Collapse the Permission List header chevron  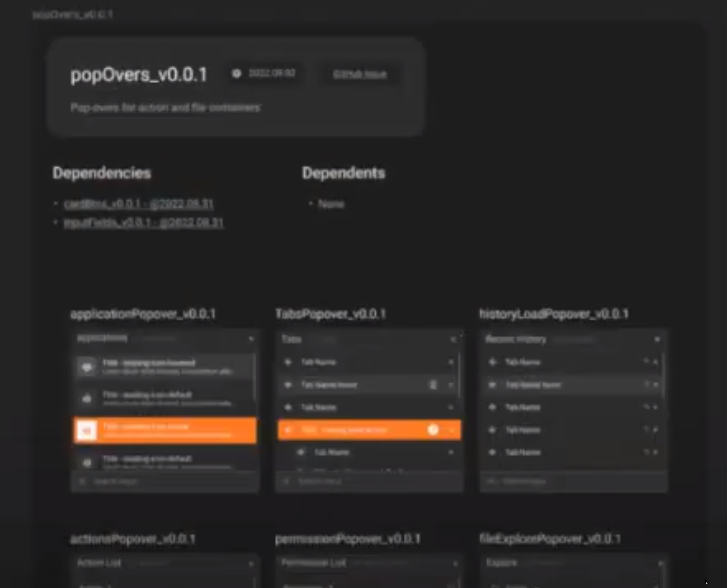[x=455, y=564]
